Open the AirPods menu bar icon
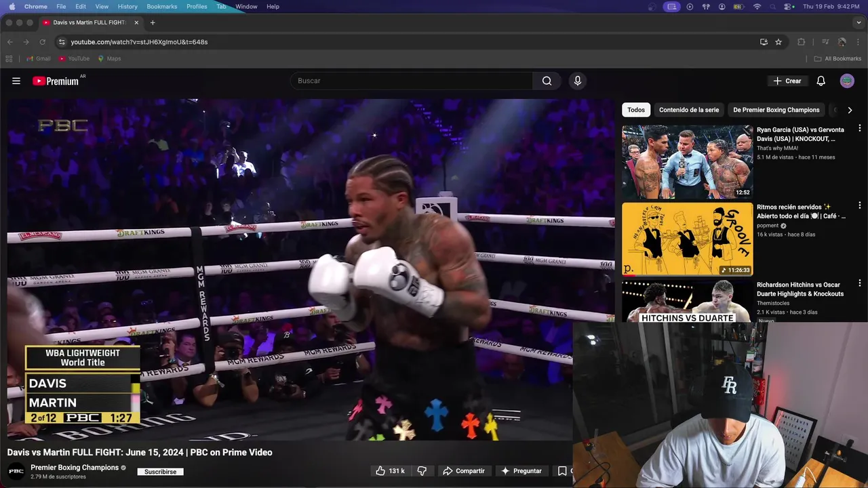 pos(706,6)
